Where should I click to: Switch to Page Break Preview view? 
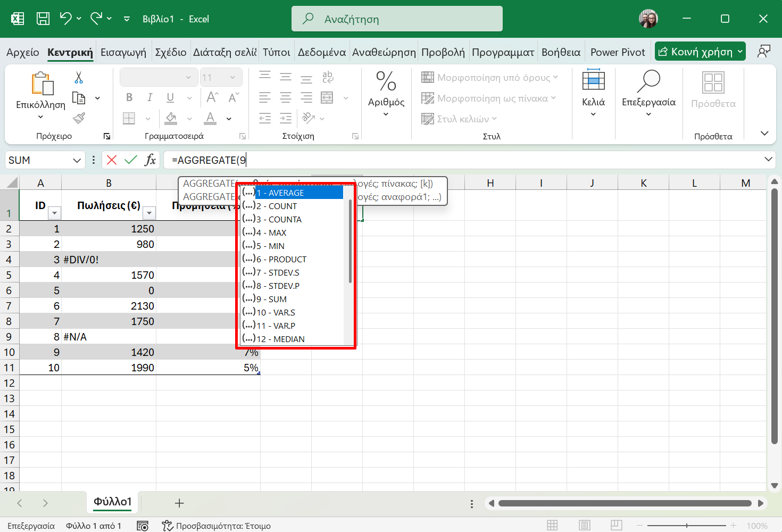(617, 526)
